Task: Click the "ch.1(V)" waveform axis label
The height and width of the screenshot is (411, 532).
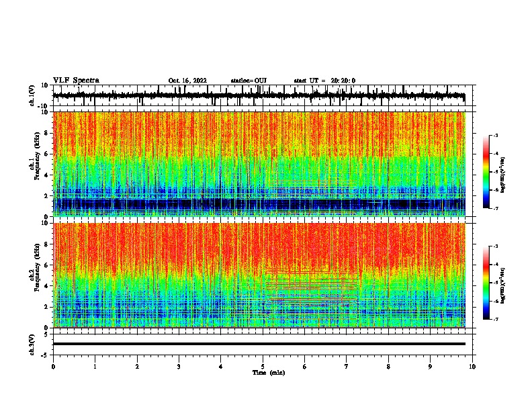Action: (x=32, y=95)
